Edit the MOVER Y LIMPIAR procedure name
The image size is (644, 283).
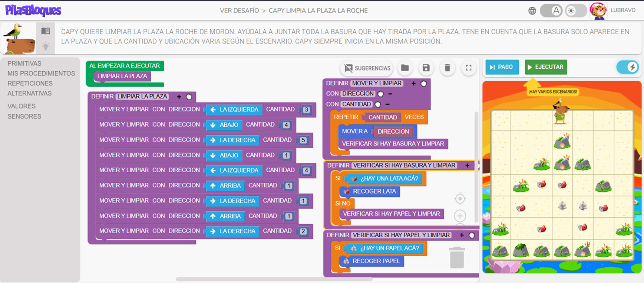coord(377,84)
